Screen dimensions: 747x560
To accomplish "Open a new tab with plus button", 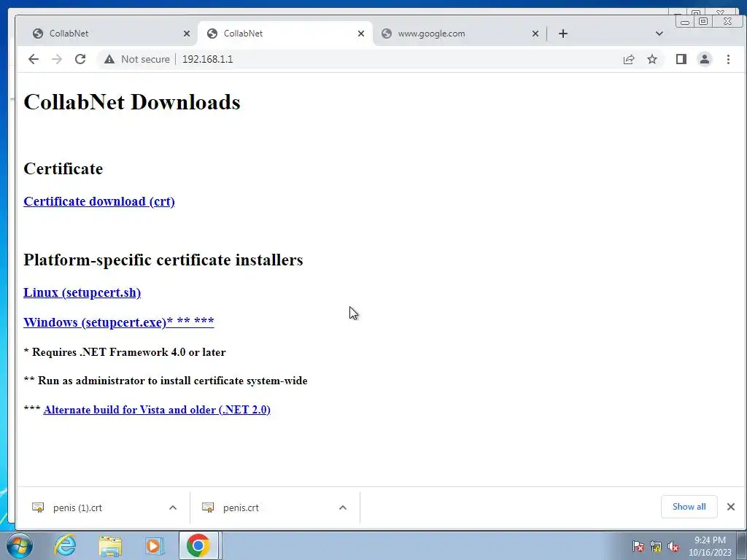I will (563, 34).
